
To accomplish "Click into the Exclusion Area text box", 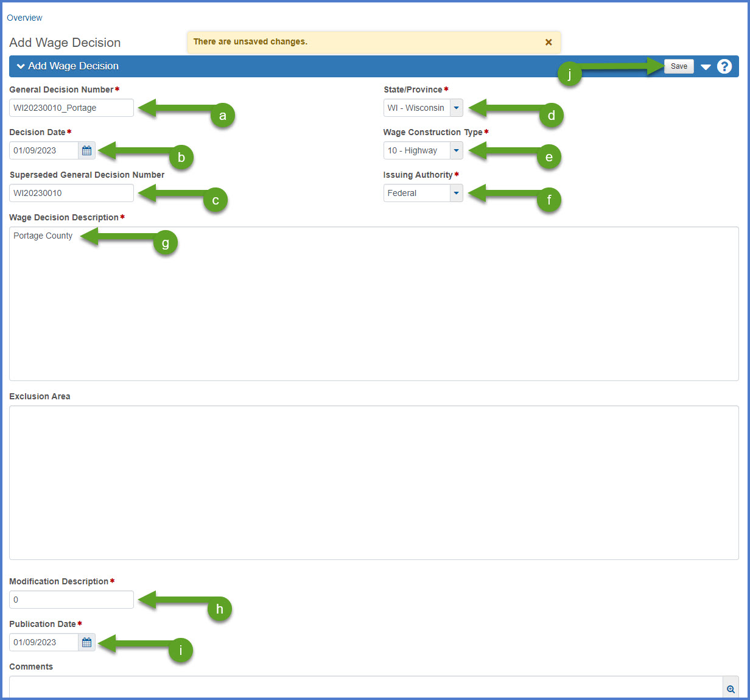I will (374, 482).
